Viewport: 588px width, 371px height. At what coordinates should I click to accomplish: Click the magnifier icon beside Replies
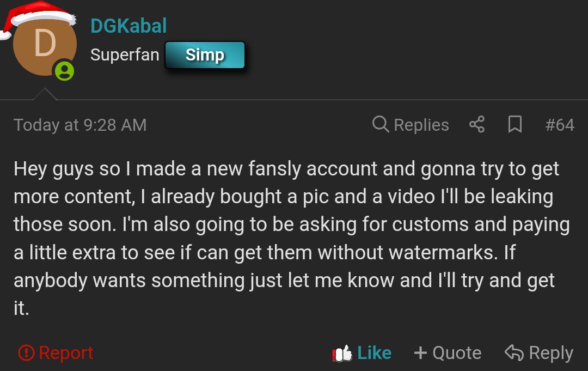[x=381, y=125]
